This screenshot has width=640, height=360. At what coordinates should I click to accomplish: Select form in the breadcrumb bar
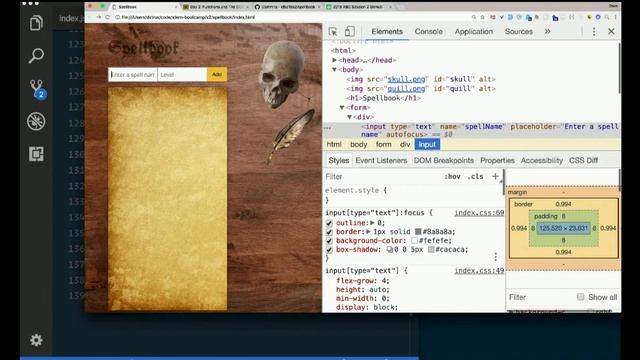click(383, 144)
